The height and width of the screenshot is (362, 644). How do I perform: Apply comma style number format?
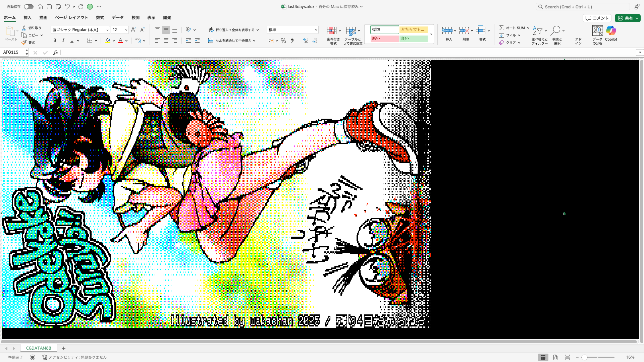292,41
